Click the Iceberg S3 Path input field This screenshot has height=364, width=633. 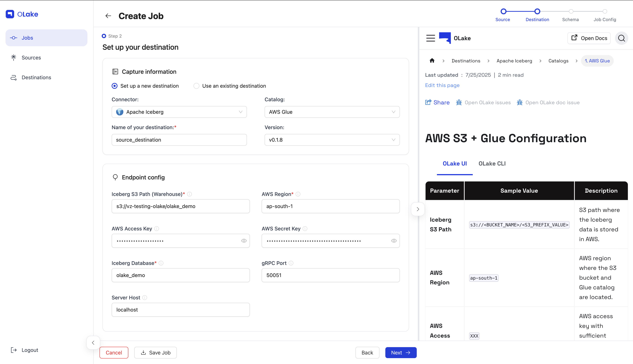tap(181, 206)
